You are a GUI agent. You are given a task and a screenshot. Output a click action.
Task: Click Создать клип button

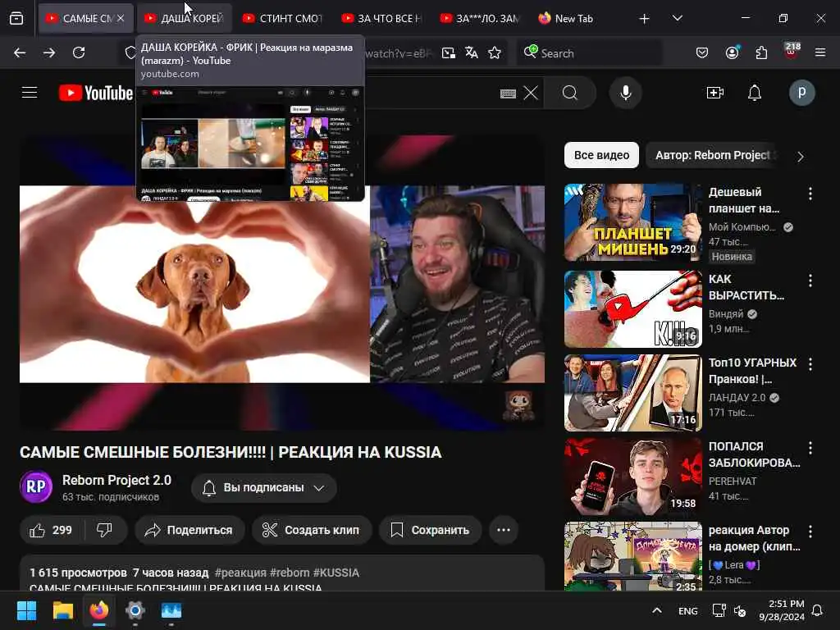click(311, 531)
